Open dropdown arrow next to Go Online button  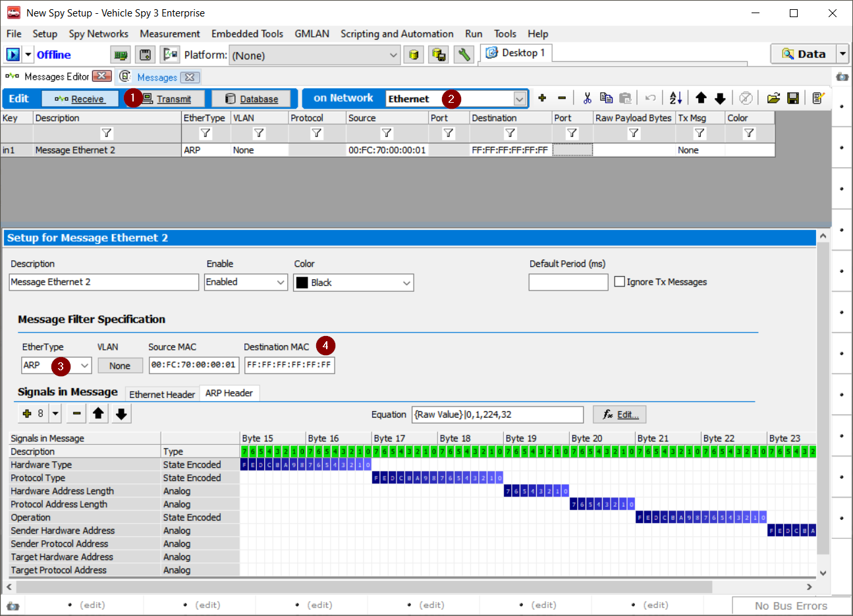coord(28,55)
